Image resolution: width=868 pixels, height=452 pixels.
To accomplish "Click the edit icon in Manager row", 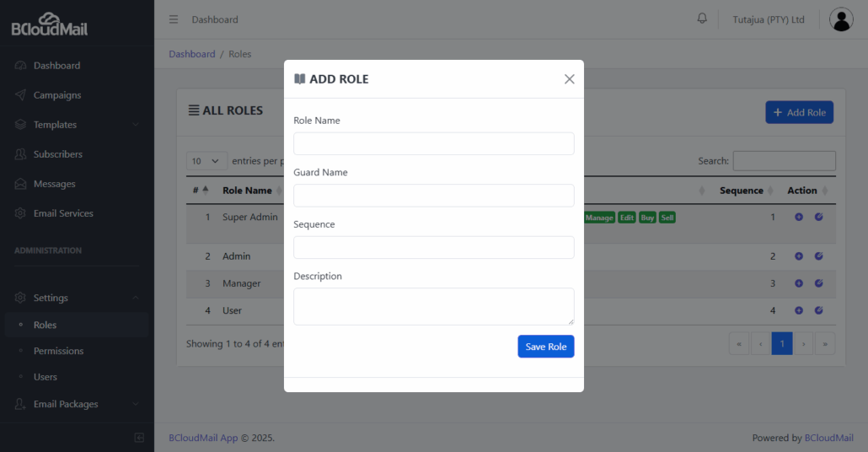I will (819, 283).
